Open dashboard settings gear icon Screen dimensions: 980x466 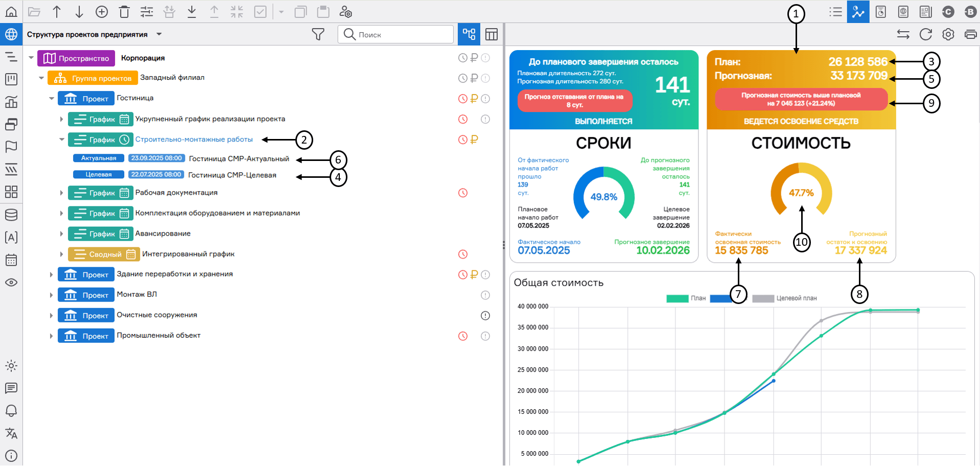(x=948, y=34)
